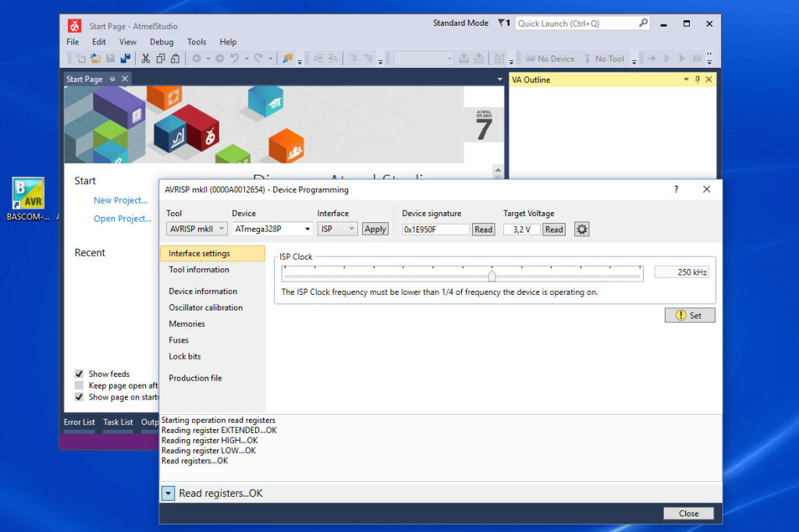Click the Cut icon in the toolbar

(x=145, y=59)
